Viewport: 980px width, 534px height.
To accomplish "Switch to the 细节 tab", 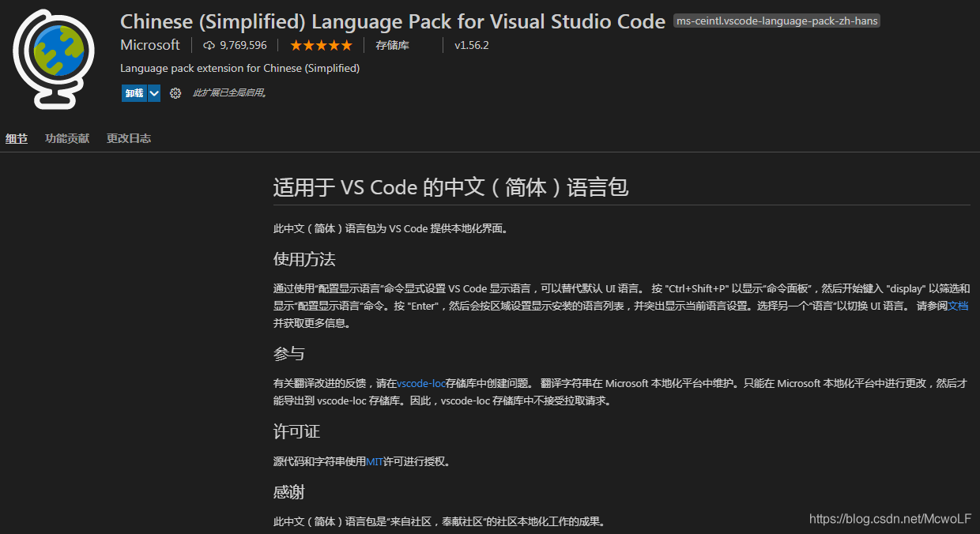I will coord(17,138).
